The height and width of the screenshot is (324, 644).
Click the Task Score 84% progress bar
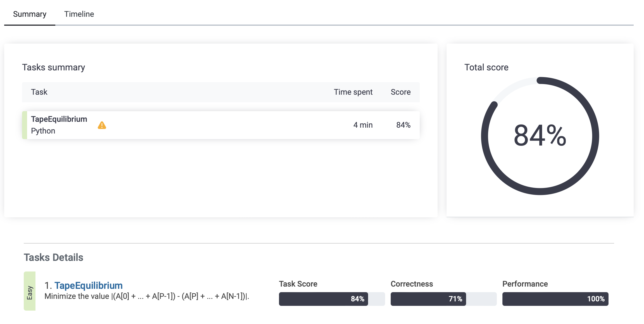point(331,299)
